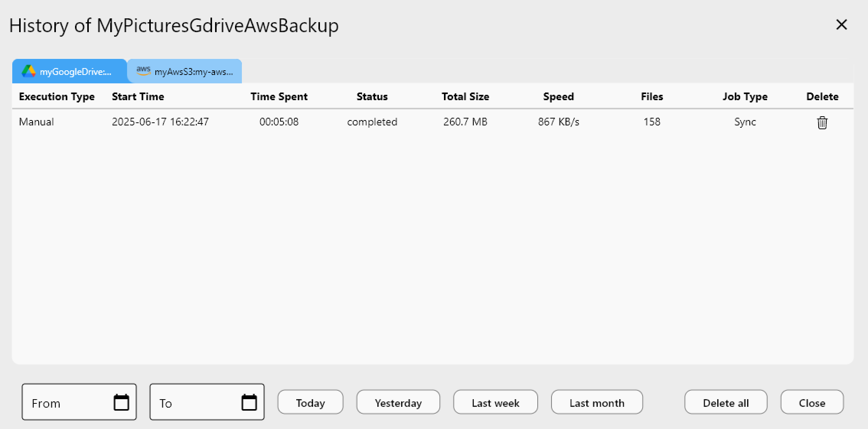Click the Start Time column header

pyautogui.click(x=137, y=96)
